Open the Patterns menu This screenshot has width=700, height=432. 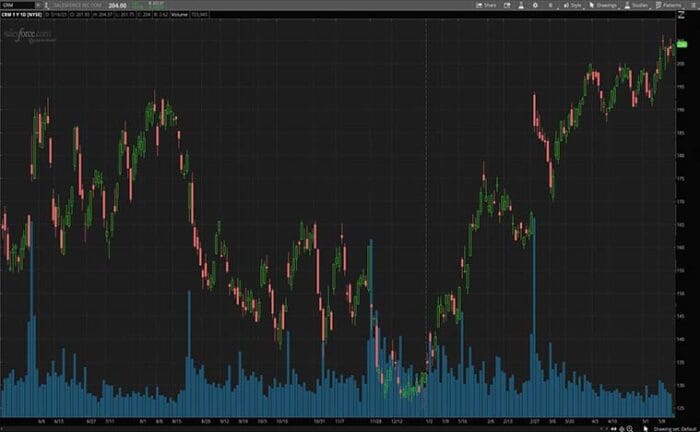[x=669, y=5]
